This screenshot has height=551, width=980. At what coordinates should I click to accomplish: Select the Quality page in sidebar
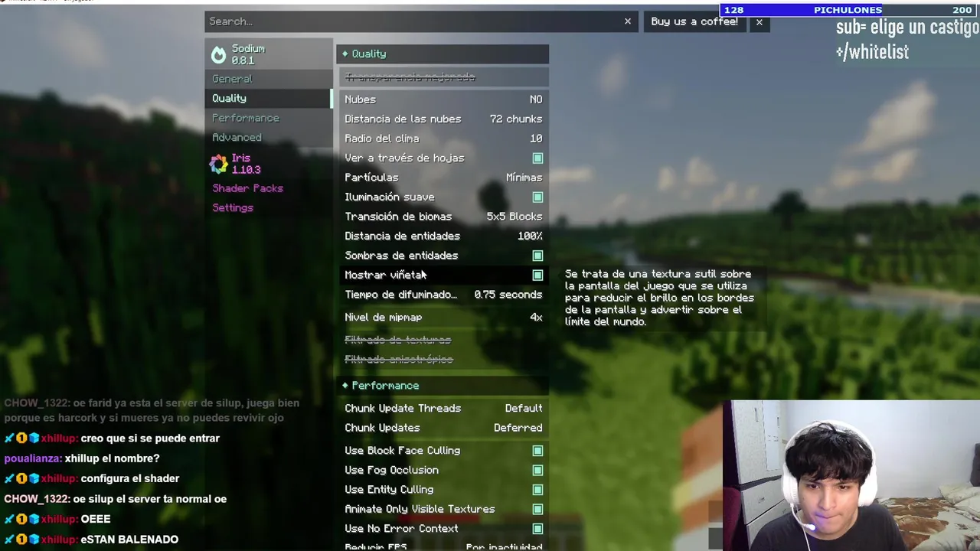tap(269, 98)
